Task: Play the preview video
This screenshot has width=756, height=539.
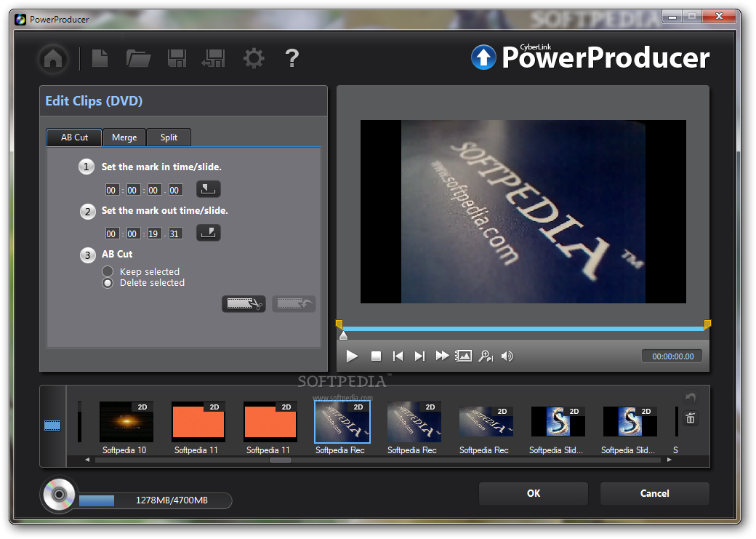Action: (352, 356)
